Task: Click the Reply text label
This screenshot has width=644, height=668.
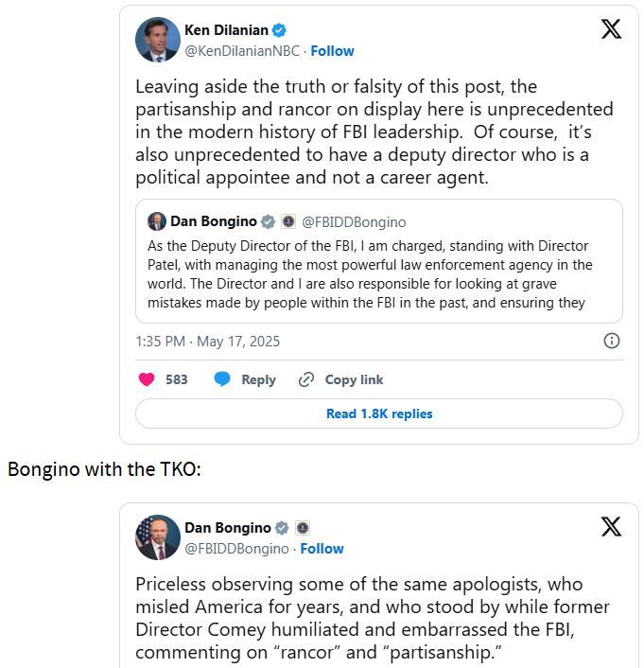Action: [258, 379]
